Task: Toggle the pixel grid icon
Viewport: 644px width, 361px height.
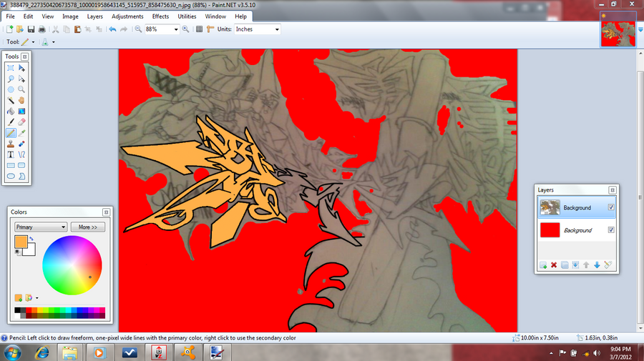Action: click(199, 29)
